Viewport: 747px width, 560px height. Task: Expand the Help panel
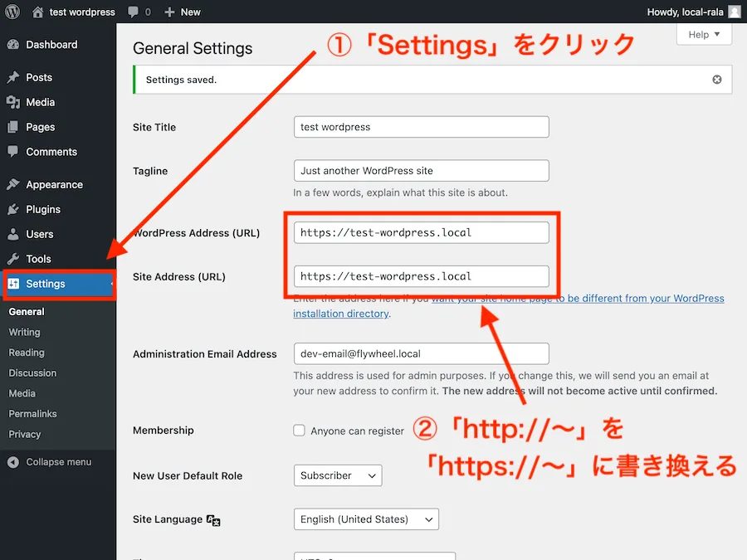(x=704, y=34)
